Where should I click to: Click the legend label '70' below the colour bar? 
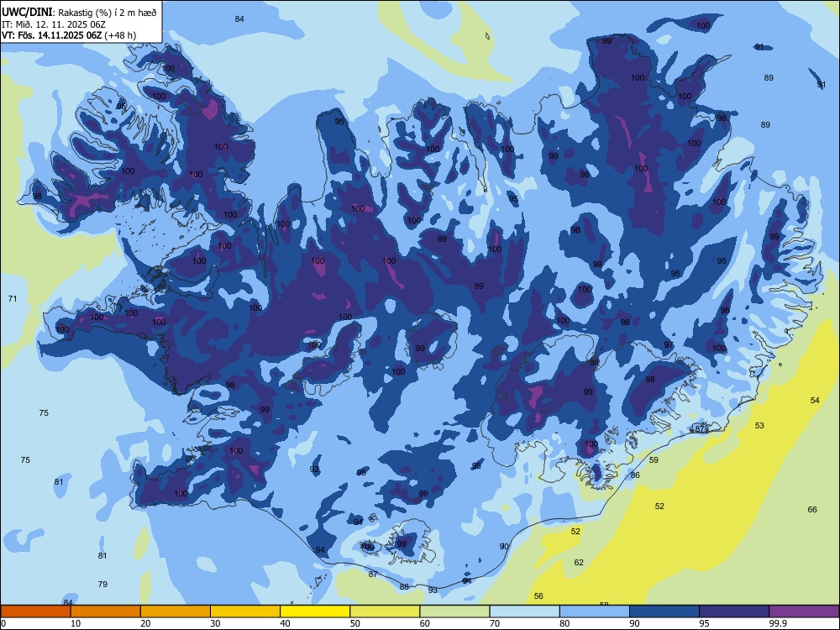tap(495, 623)
